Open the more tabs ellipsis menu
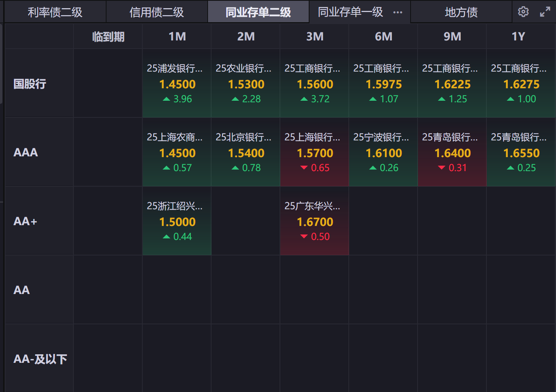This screenshot has height=392, width=556. [x=398, y=12]
